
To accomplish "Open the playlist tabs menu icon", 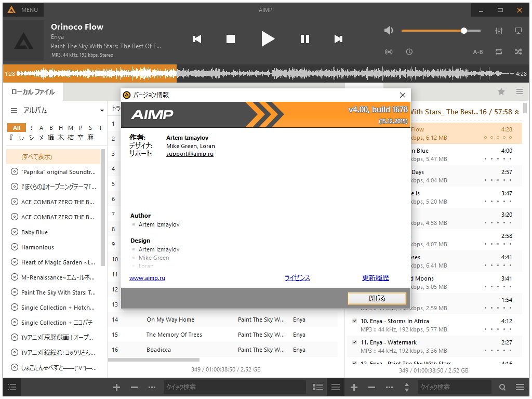I will point(520,91).
